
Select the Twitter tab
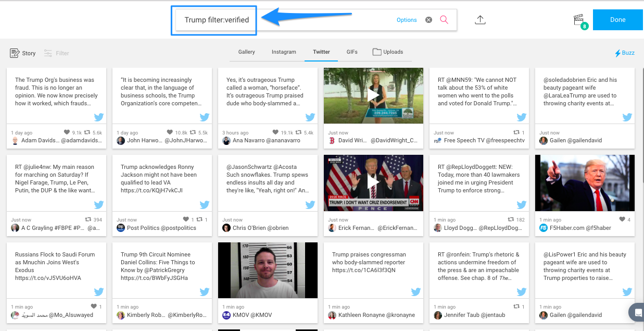click(321, 52)
